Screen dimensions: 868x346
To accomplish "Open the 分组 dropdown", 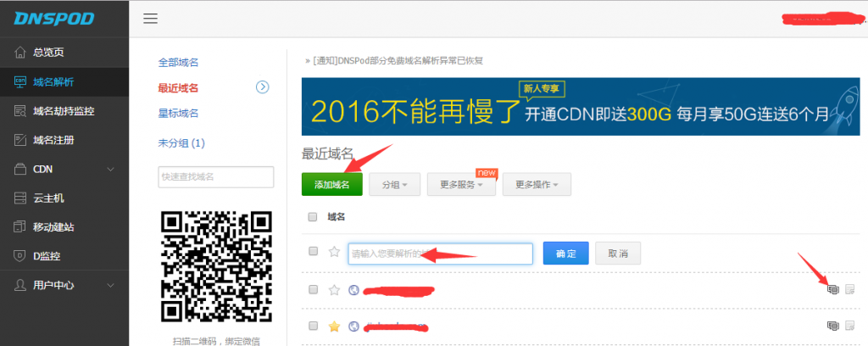I will click(x=395, y=184).
